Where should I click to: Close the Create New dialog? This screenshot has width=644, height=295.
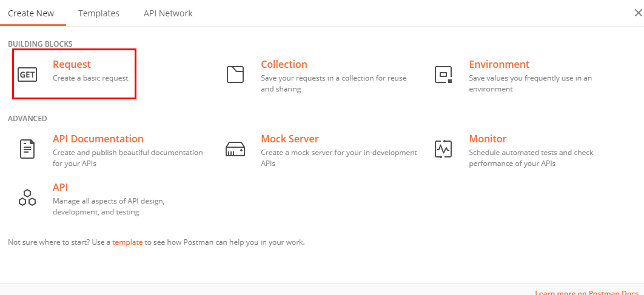click(638, 13)
